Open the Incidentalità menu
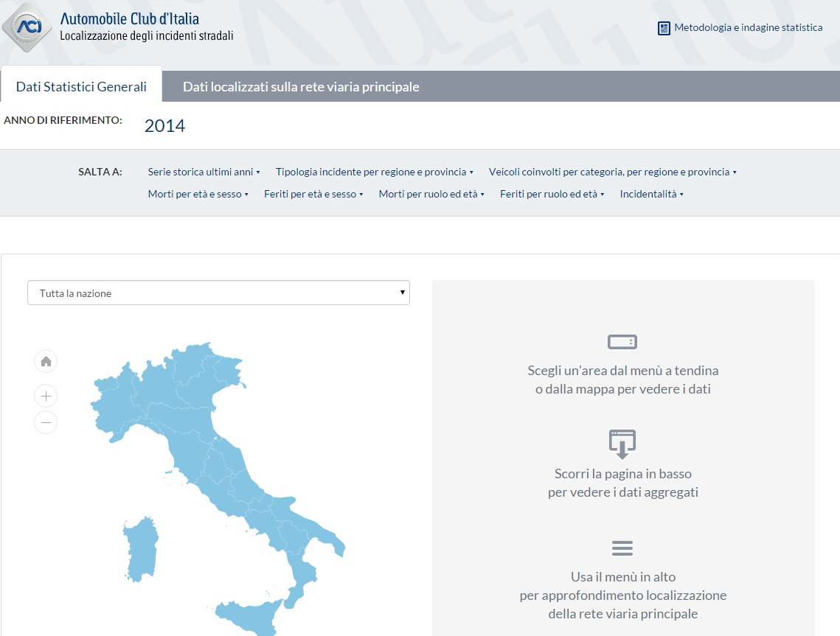 tap(651, 194)
